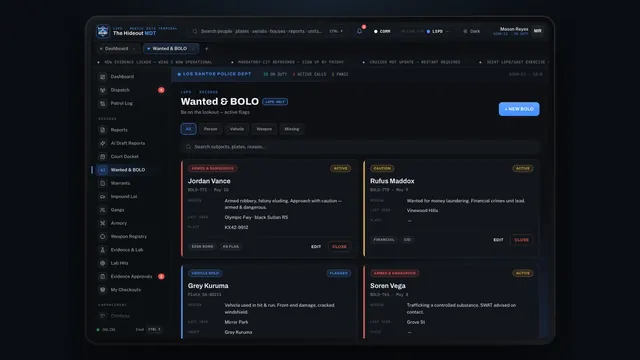
Task: Click the Search subjects, plates, reason field
Action: [x=361, y=147]
